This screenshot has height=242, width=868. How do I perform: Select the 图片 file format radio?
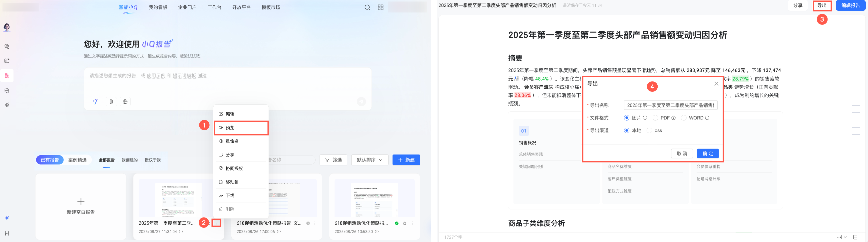pyautogui.click(x=627, y=118)
